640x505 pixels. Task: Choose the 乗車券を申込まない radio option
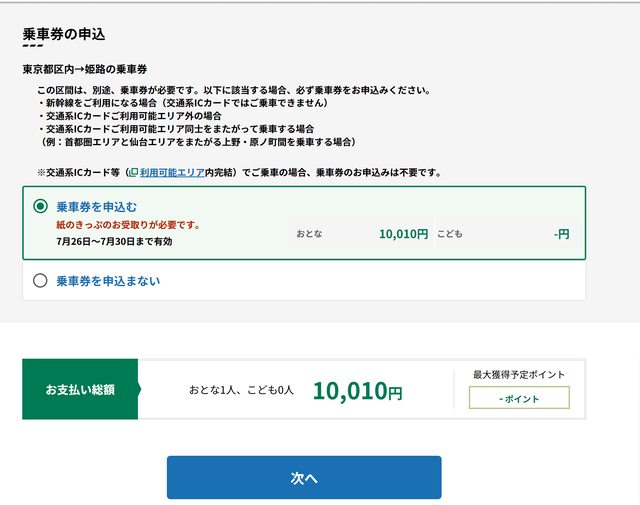click(41, 281)
